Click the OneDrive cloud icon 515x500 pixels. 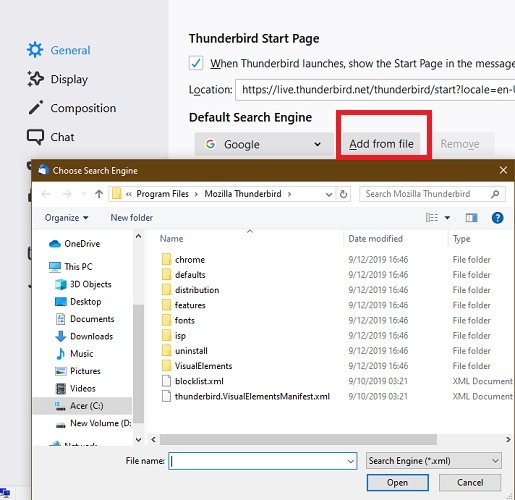(55, 244)
